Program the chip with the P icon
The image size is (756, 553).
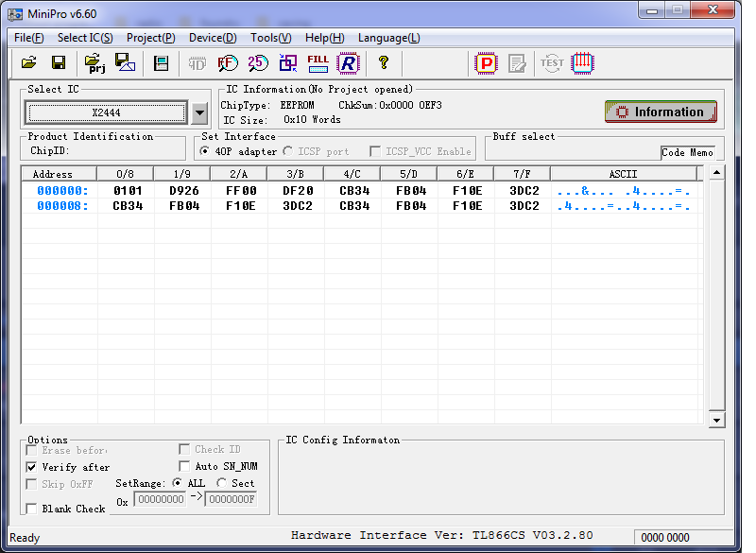(x=486, y=63)
